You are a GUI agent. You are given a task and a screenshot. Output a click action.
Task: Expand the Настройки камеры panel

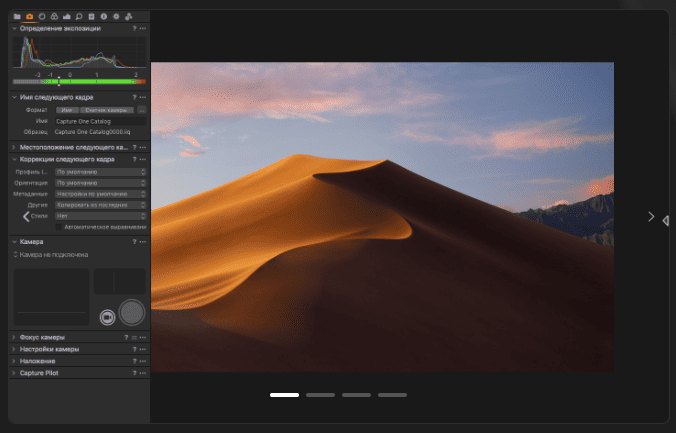click(14, 349)
